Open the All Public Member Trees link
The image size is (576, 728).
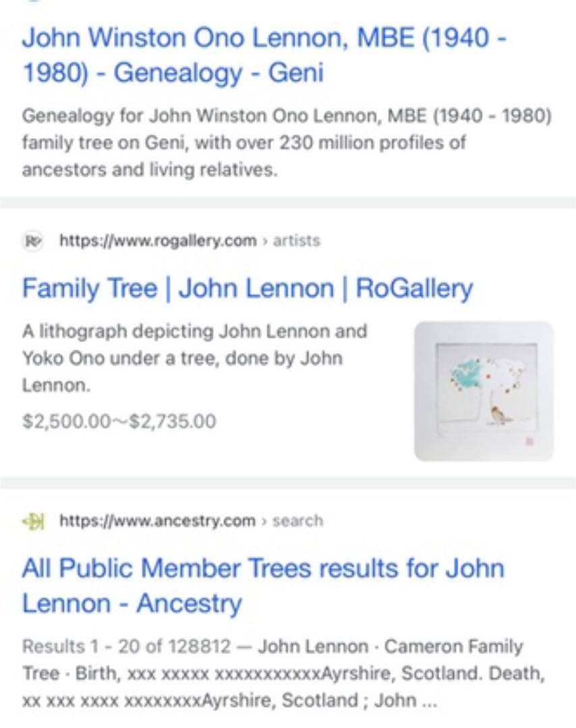click(263, 585)
